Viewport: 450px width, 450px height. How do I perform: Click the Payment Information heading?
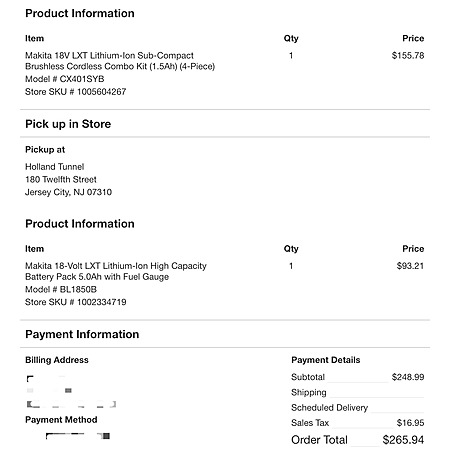[82, 334]
